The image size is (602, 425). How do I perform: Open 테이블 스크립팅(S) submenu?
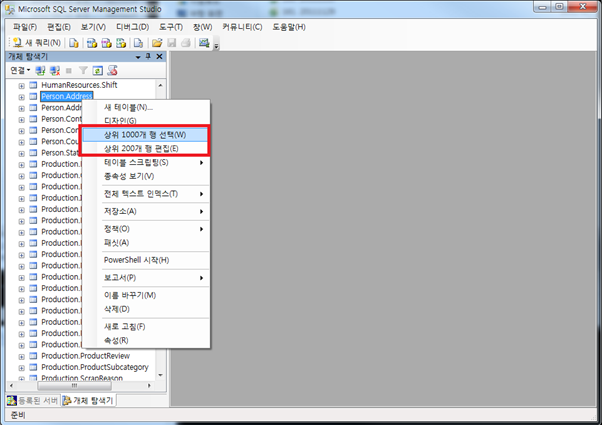click(x=146, y=162)
